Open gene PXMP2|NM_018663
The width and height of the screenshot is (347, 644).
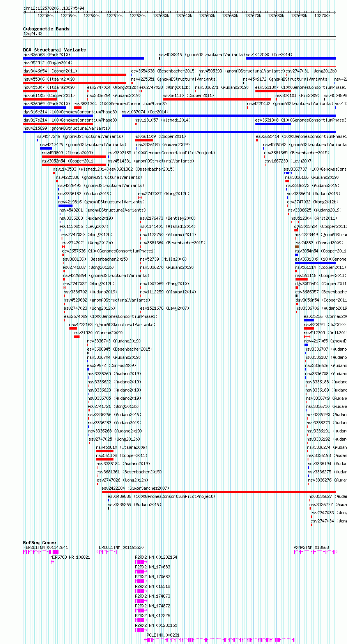pyautogui.click(x=311, y=547)
